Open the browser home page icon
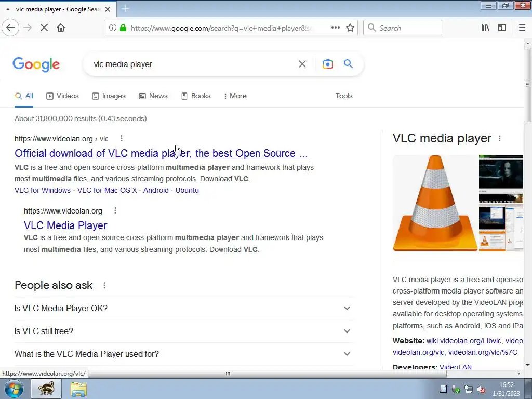Image resolution: width=532 pixels, height=399 pixels. point(61,28)
